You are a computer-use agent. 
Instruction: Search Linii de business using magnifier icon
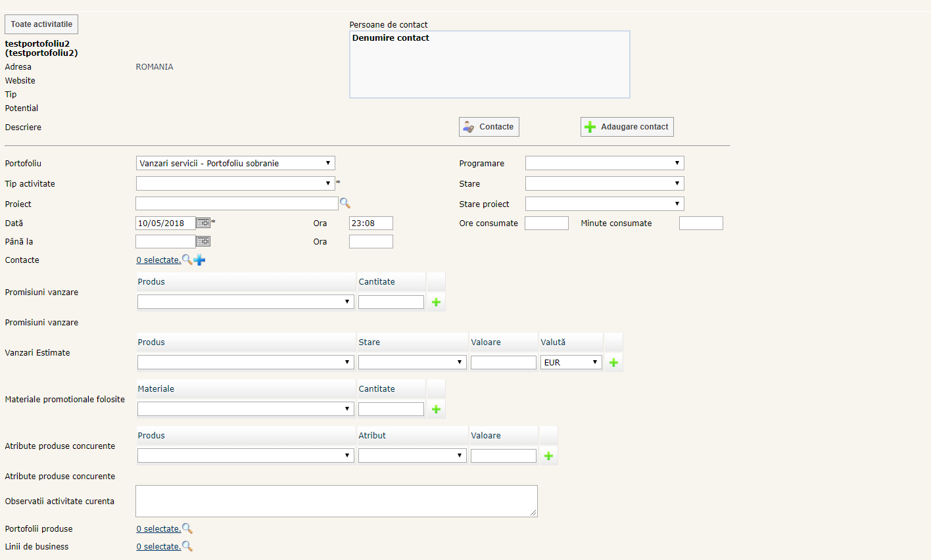(187, 546)
